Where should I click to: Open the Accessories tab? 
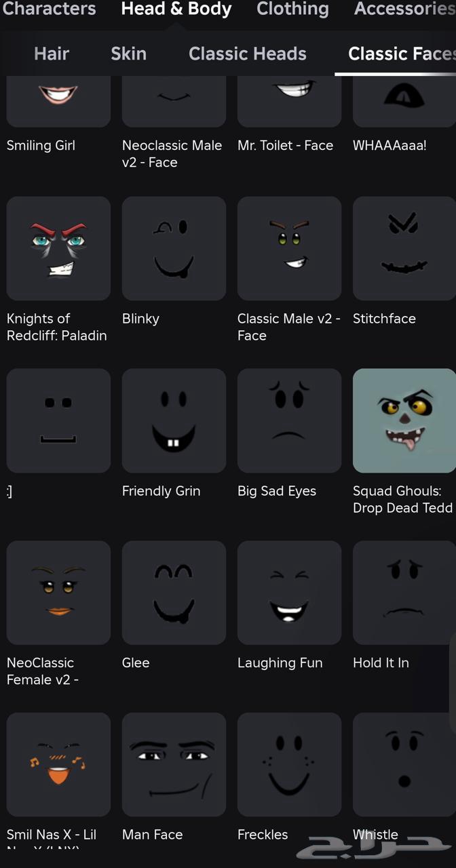point(405,9)
